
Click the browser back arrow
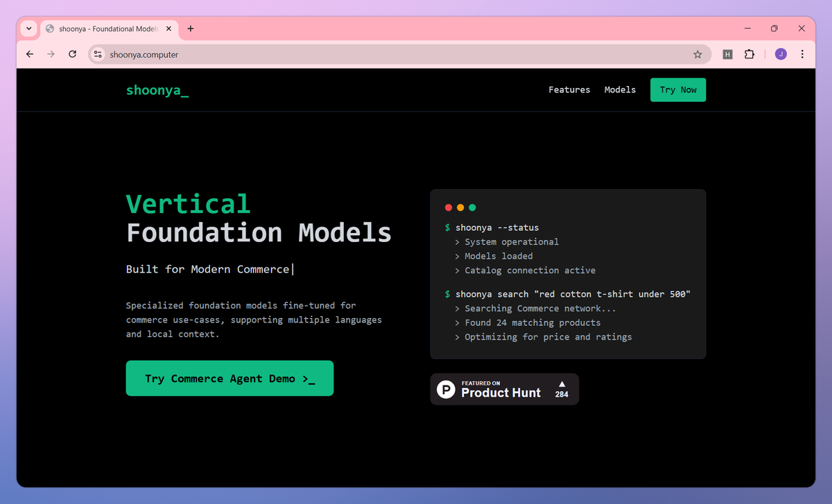[29, 54]
